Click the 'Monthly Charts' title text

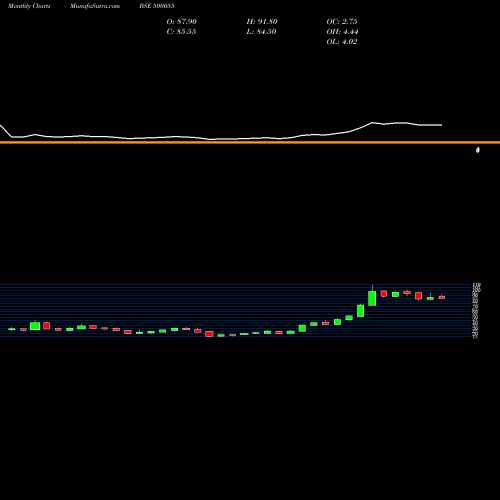[x=29, y=6]
